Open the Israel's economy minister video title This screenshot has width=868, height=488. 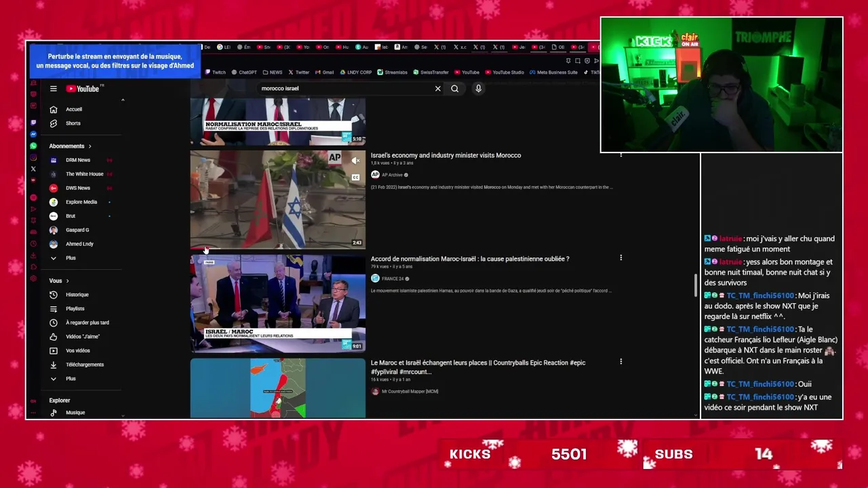[x=446, y=155]
